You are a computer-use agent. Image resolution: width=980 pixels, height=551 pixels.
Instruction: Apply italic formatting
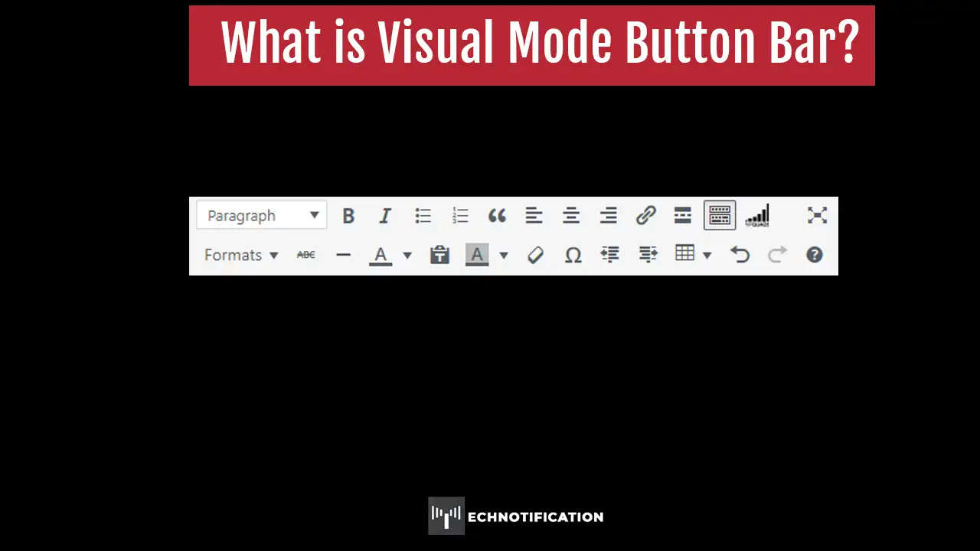click(385, 215)
